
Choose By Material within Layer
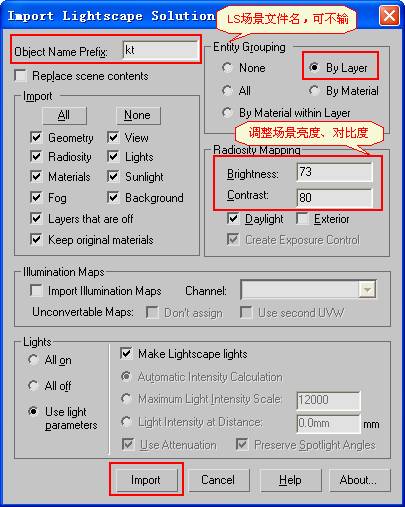point(227,113)
